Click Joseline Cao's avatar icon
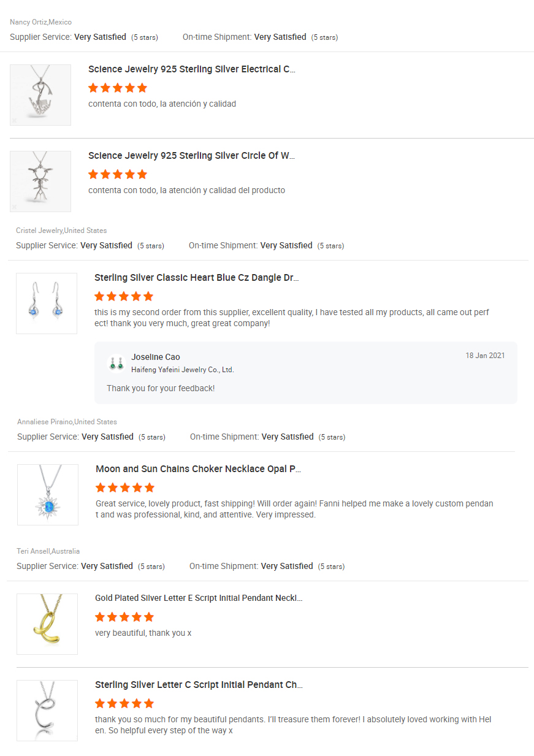 click(x=115, y=363)
